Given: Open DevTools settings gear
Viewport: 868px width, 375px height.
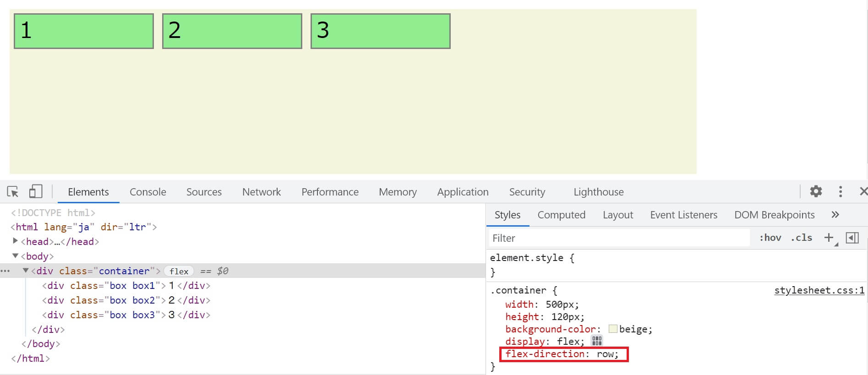Looking at the screenshot, I should (816, 191).
